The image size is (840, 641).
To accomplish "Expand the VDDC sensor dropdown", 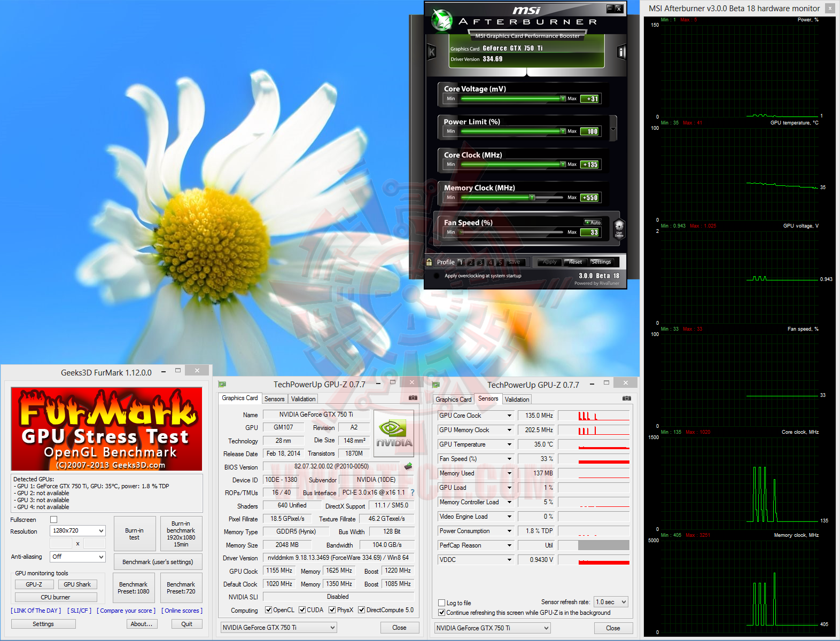I will pos(509,560).
